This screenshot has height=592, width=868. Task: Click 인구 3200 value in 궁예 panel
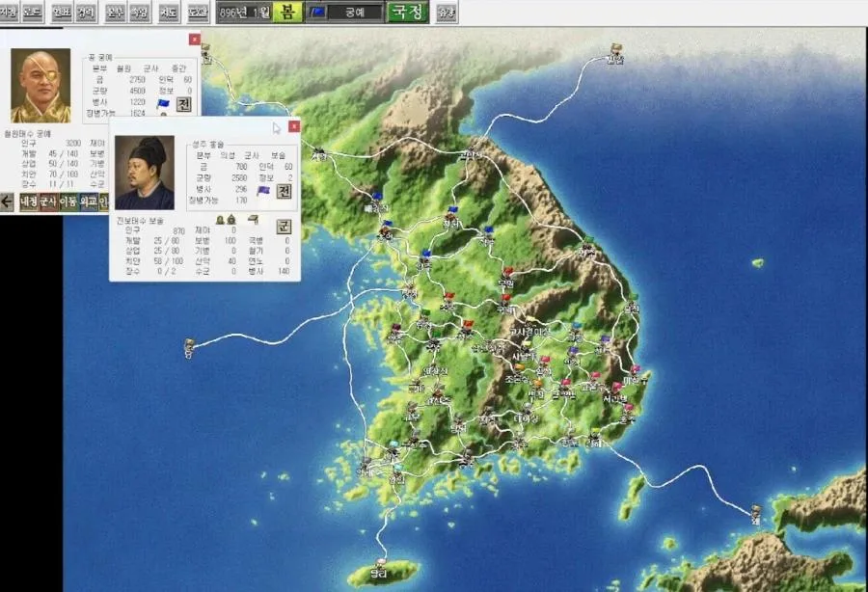pos(73,144)
